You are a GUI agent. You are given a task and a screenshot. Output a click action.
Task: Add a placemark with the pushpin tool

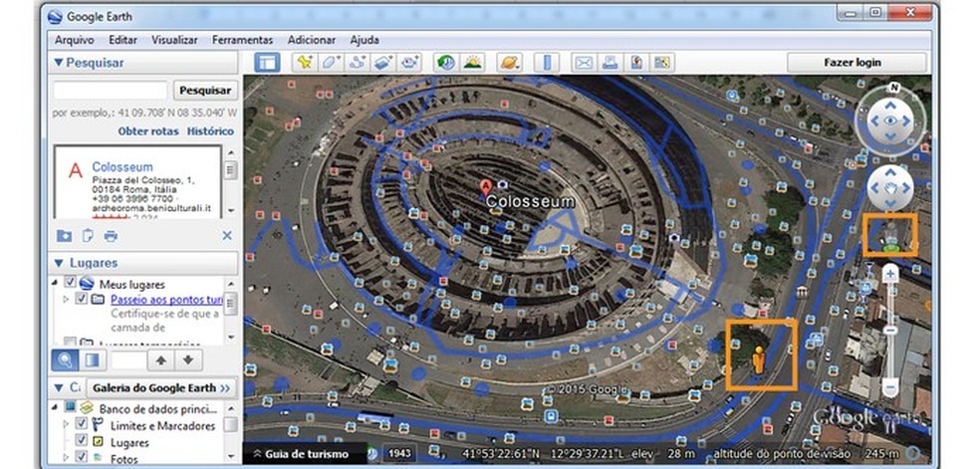click(x=305, y=63)
